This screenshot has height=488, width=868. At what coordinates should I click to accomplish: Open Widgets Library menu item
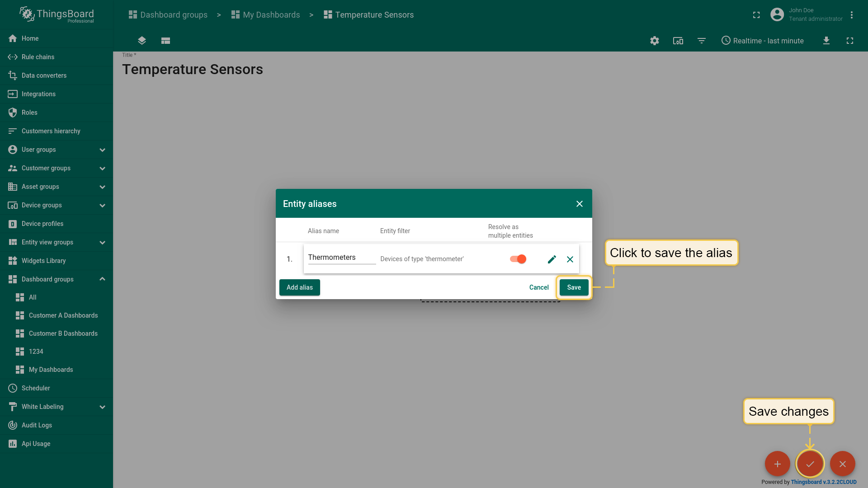coord(43,261)
